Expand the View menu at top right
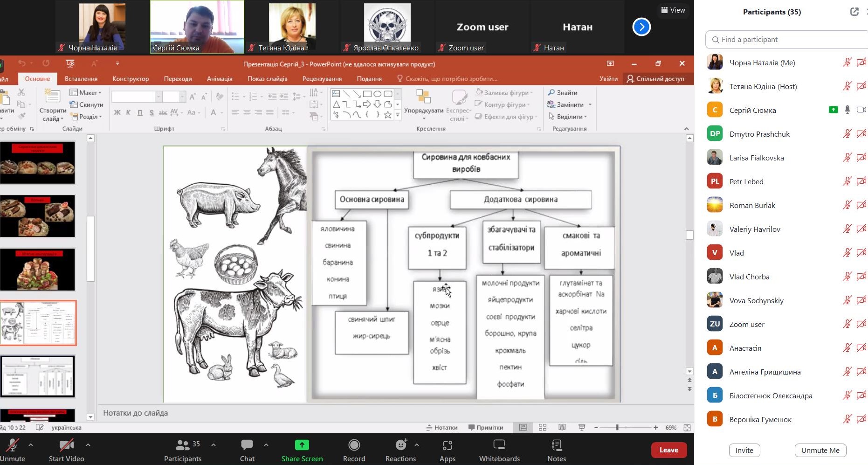This screenshot has width=868, height=465. point(673,10)
